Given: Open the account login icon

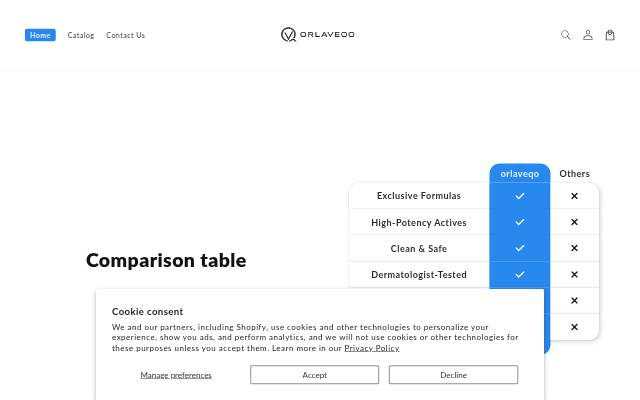Looking at the screenshot, I should point(588,35).
